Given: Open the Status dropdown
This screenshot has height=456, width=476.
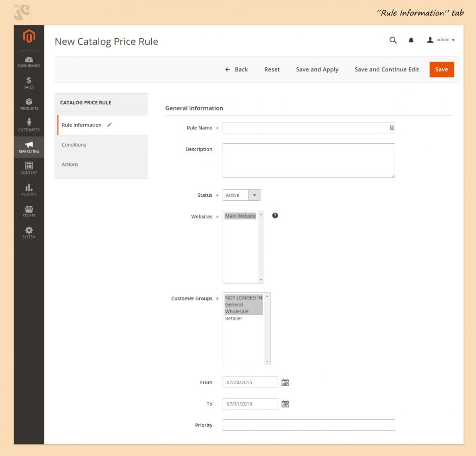Looking at the screenshot, I should (254, 195).
